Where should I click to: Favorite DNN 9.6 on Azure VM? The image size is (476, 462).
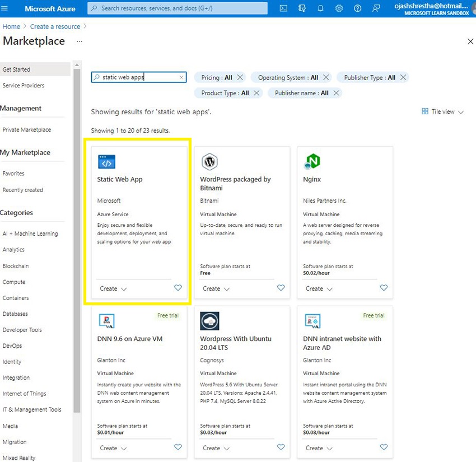click(x=178, y=447)
